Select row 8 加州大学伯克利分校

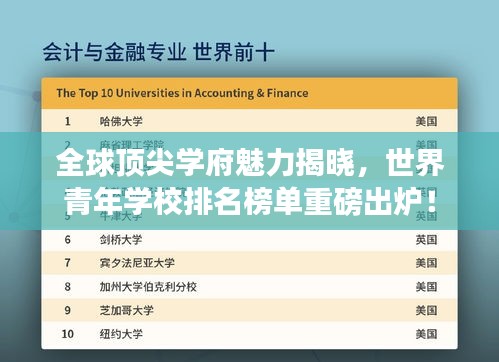pos(249,286)
